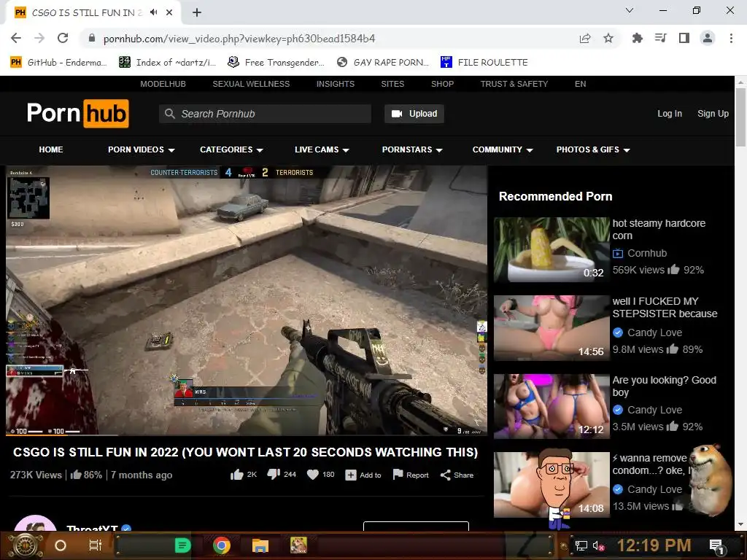
Task: Open the Chrome three-dot menu
Action: [731, 38]
